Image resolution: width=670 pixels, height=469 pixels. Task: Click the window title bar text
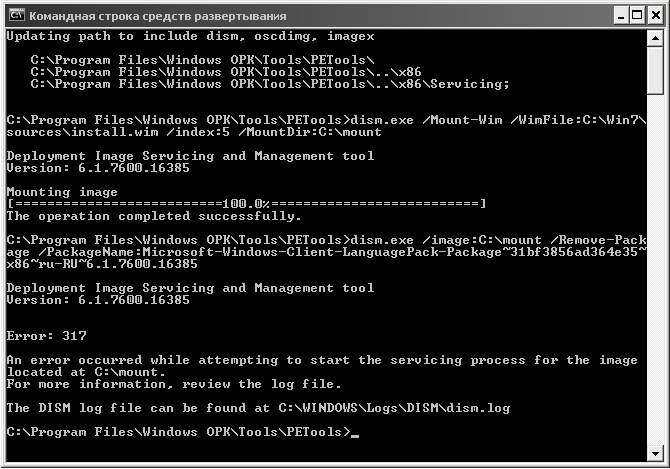pos(157,16)
